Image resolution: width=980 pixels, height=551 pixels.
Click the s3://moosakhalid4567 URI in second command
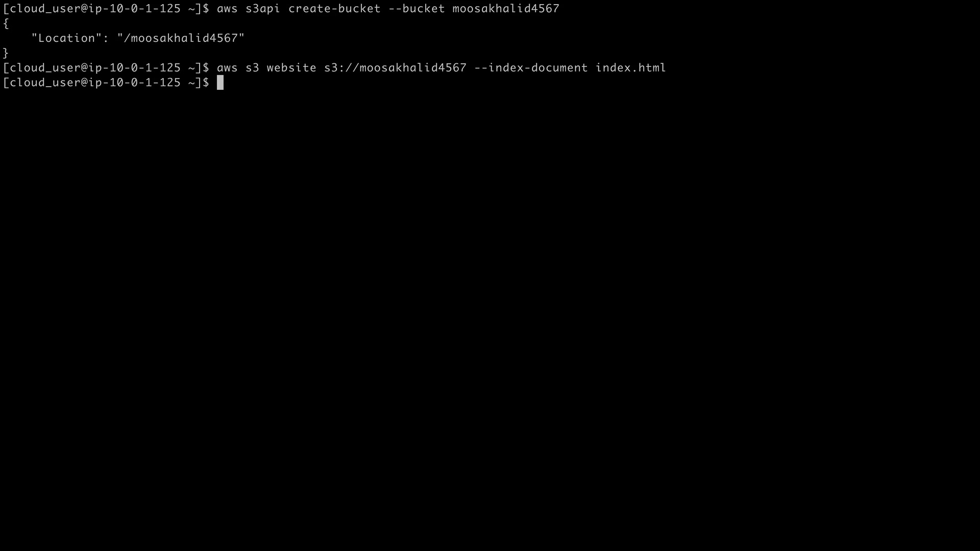tap(395, 68)
